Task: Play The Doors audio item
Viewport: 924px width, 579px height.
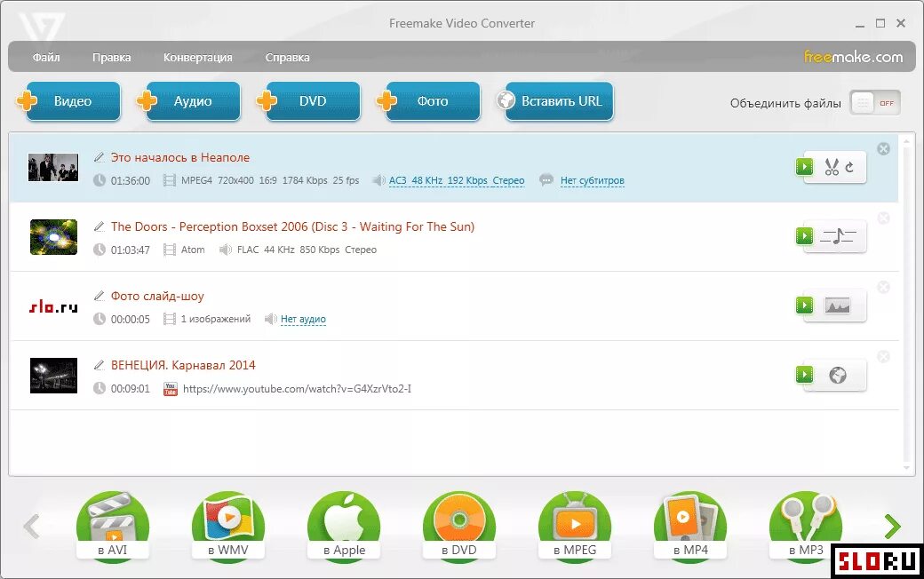Action: [804, 236]
